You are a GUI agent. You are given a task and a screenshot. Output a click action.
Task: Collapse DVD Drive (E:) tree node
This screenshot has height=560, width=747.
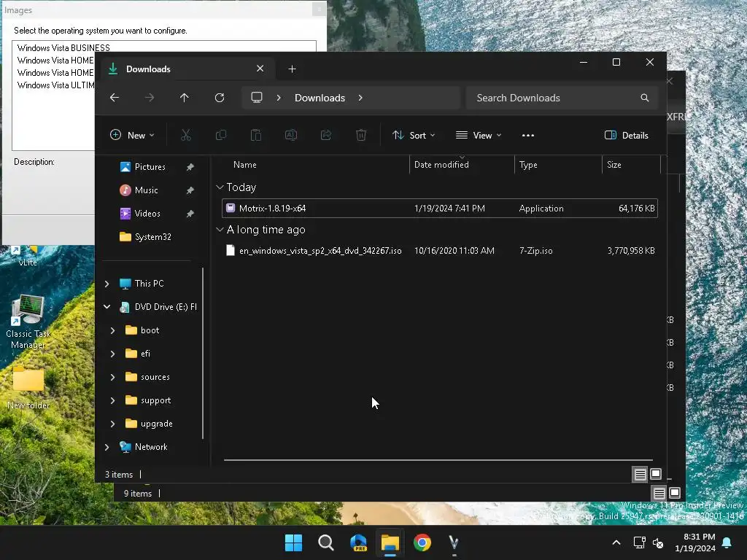pyautogui.click(x=107, y=307)
